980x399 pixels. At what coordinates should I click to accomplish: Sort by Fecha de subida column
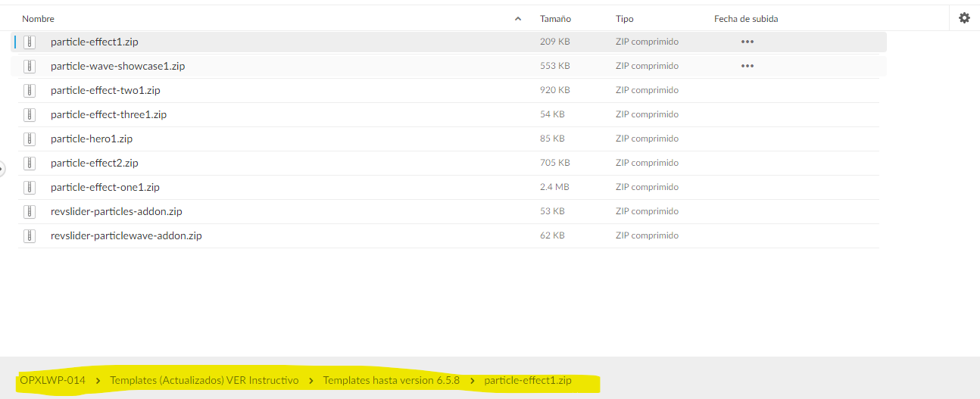click(746, 19)
